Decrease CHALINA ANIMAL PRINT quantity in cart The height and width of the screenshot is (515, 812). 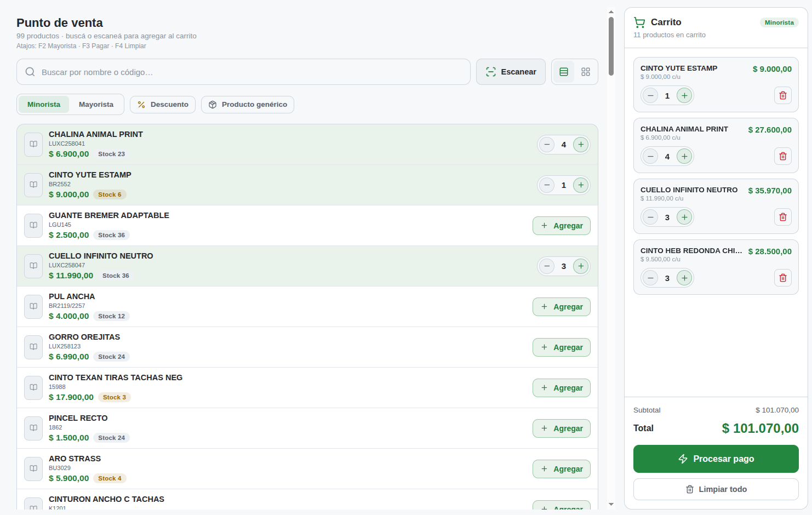coord(650,156)
